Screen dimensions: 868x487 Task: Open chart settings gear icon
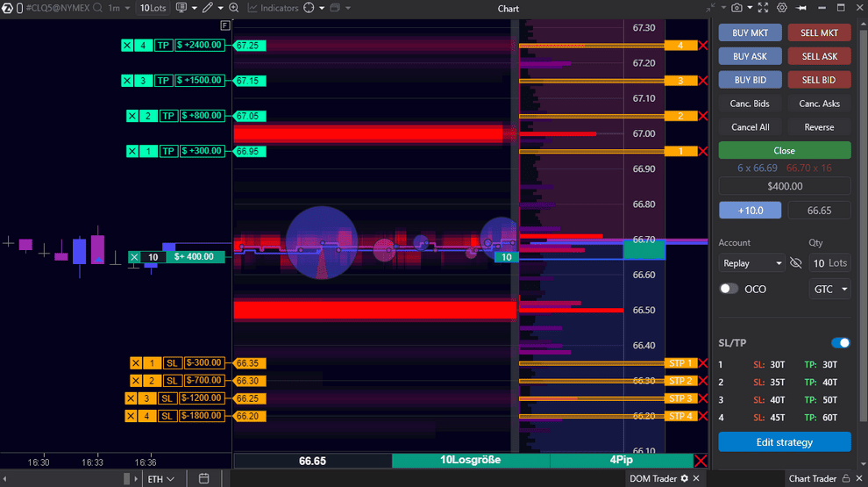(x=782, y=8)
